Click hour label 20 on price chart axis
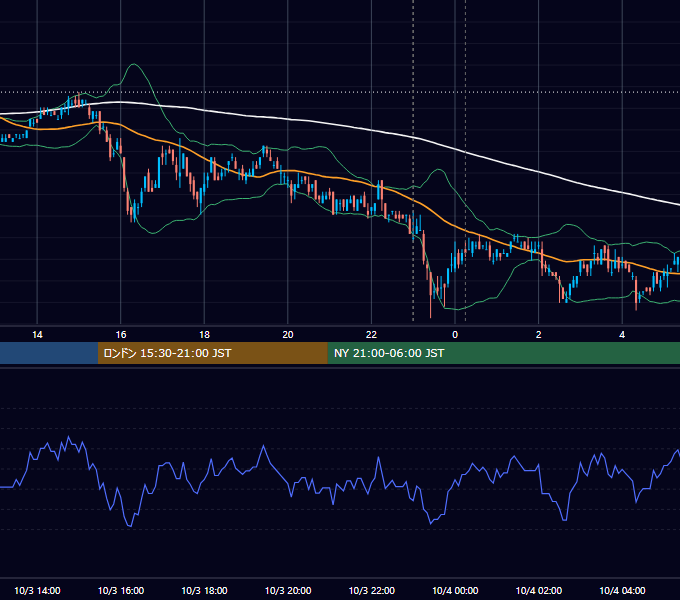 tap(288, 335)
